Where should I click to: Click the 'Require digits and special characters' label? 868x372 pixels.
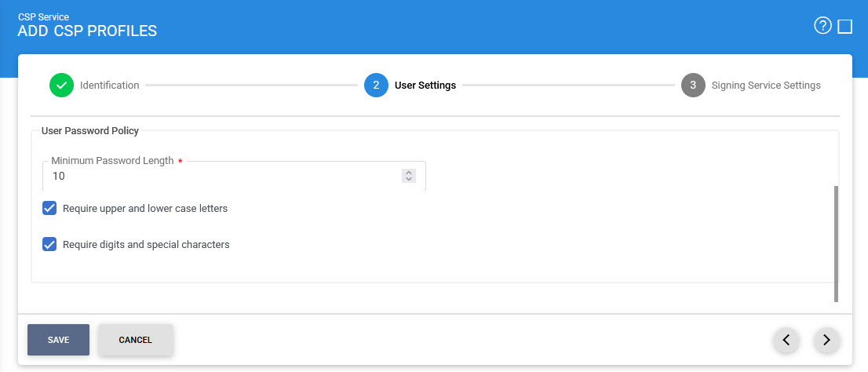(146, 245)
